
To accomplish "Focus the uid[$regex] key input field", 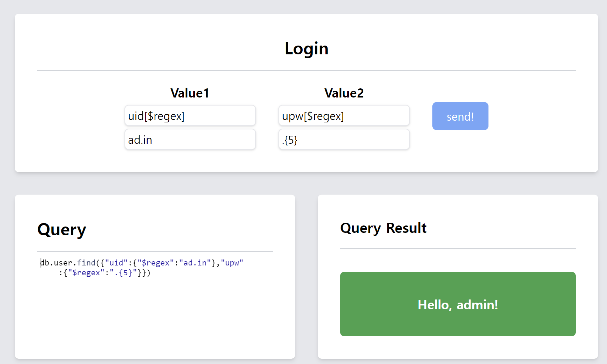I will pos(190,116).
